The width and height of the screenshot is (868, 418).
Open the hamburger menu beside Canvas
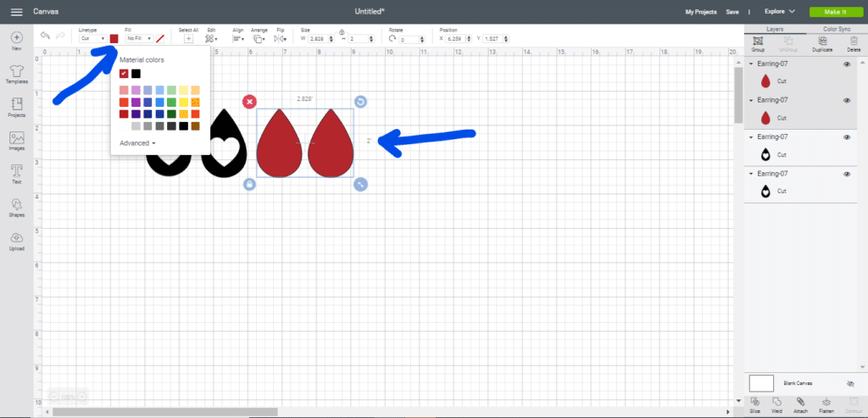point(17,12)
